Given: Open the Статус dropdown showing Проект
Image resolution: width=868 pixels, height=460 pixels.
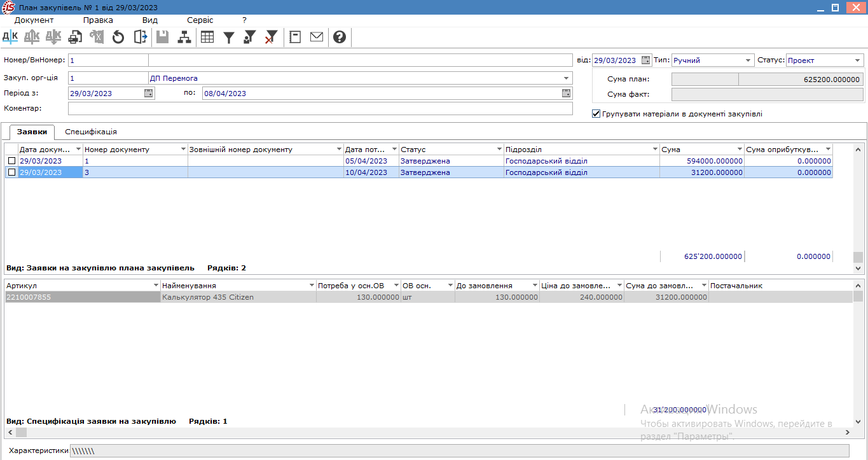Looking at the screenshot, I should coord(858,60).
